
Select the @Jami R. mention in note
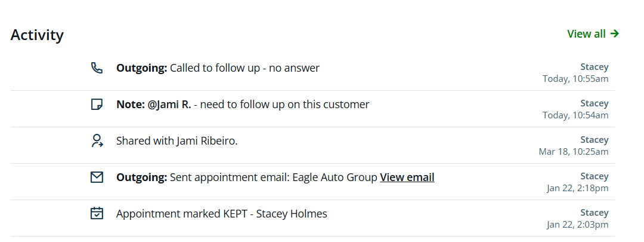169,105
